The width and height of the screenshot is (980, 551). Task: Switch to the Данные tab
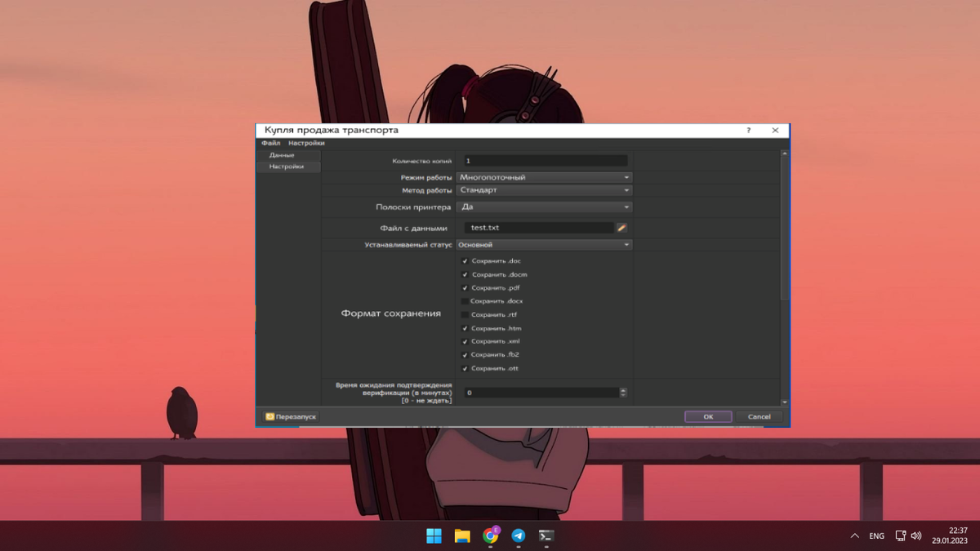click(x=288, y=155)
